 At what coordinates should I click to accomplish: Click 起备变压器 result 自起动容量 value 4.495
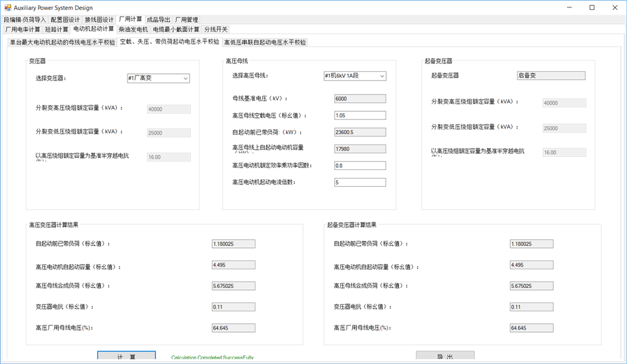(x=532, y=265)
